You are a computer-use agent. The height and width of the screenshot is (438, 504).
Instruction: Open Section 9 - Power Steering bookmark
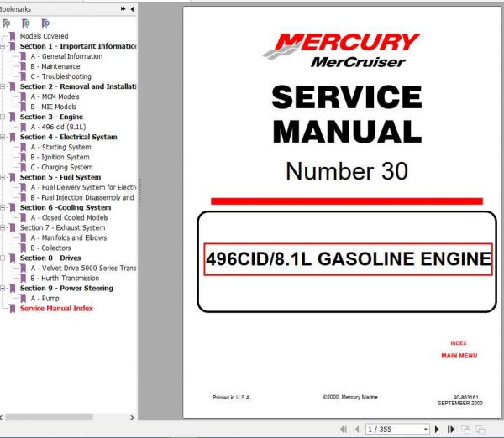66,289
